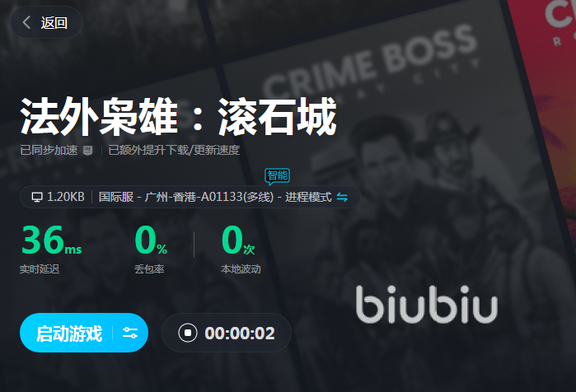The height and width of the screenshot is (392, 576).
Task: Click the 0次 local fluctuation value
Action: coord(238,240)
